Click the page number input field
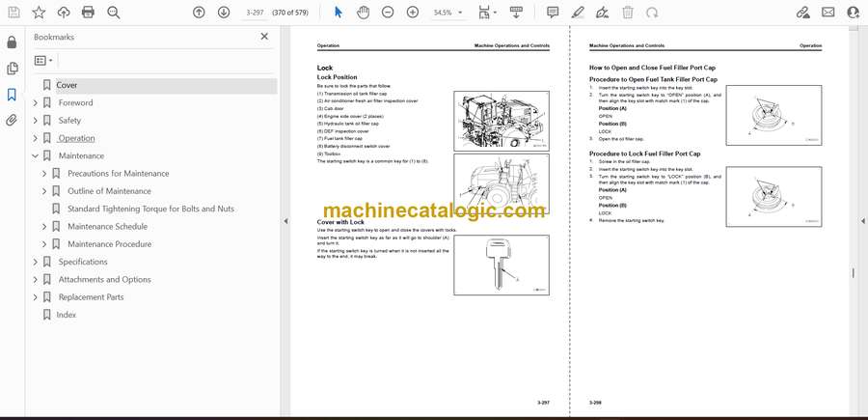The height and width of the screenshot is (420, 868). (256, 13)
